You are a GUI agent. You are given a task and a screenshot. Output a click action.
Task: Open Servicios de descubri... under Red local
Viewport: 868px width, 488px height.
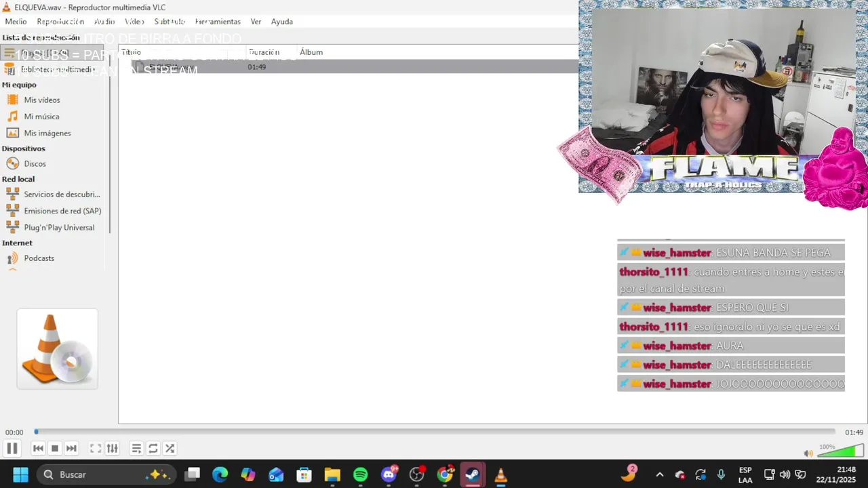click(x=62, y=194)
